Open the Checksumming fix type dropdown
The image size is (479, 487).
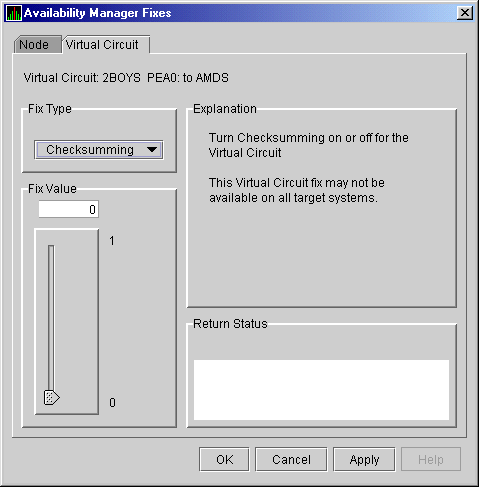pos(99,150)
